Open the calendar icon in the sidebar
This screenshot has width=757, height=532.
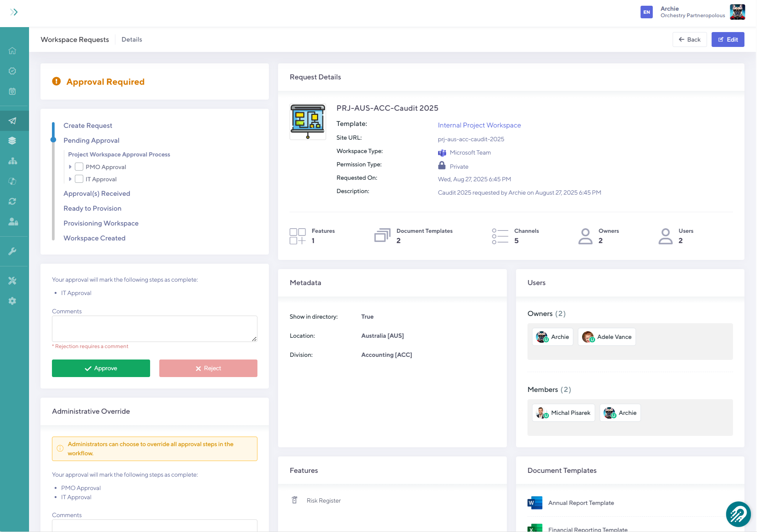12,91
